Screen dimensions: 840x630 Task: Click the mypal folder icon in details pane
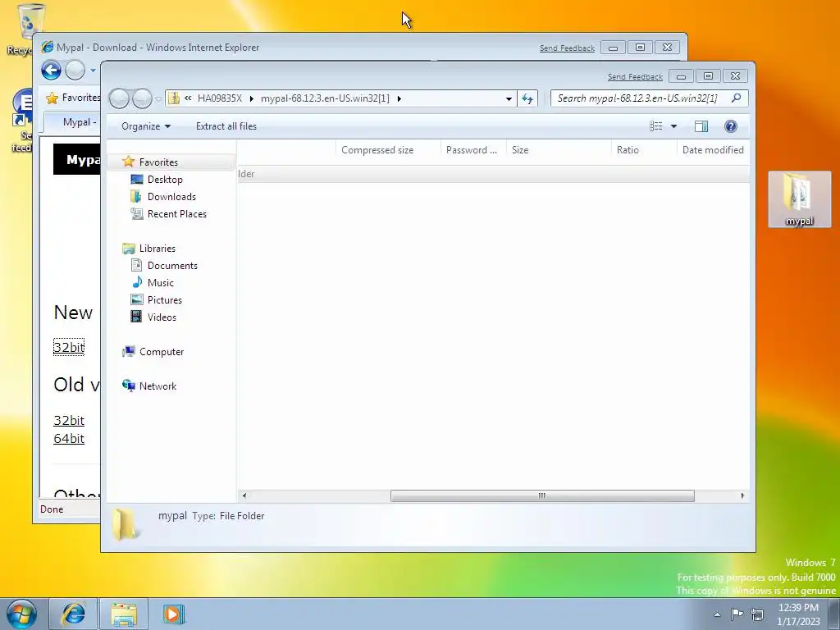point(126,523)
